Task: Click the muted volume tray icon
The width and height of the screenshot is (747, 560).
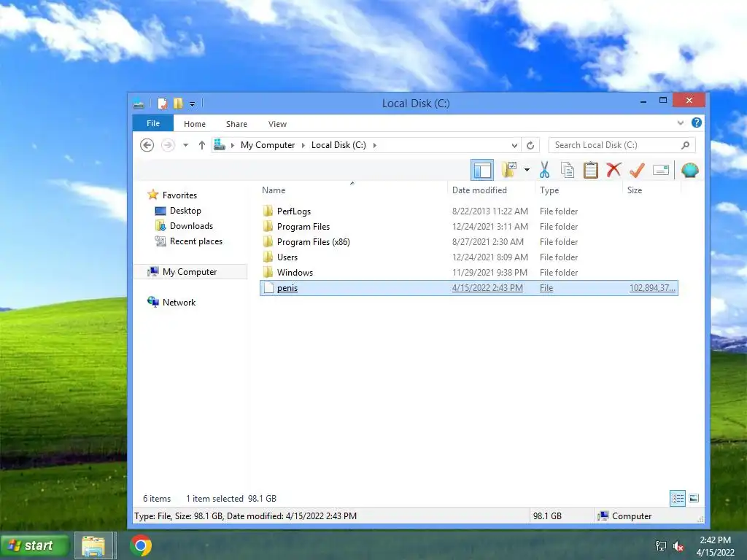Action: 678,545
